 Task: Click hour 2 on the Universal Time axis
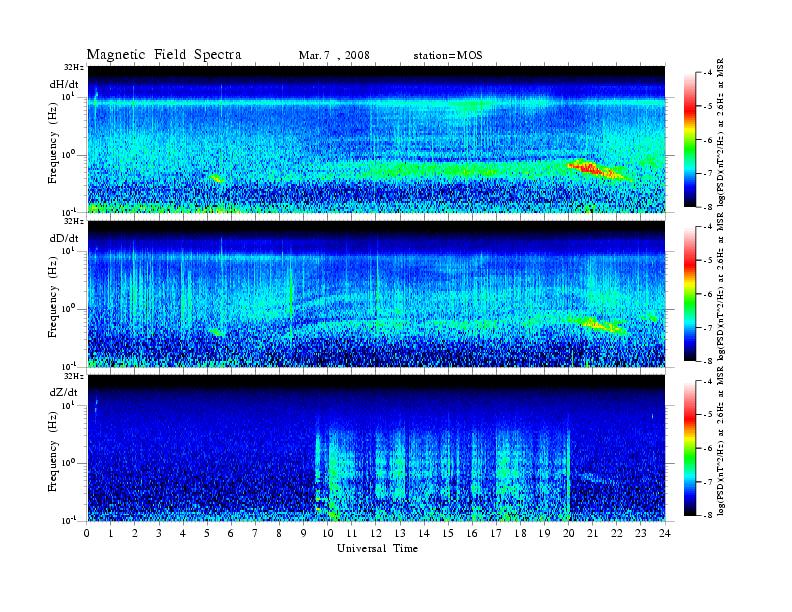coord(135,533)
